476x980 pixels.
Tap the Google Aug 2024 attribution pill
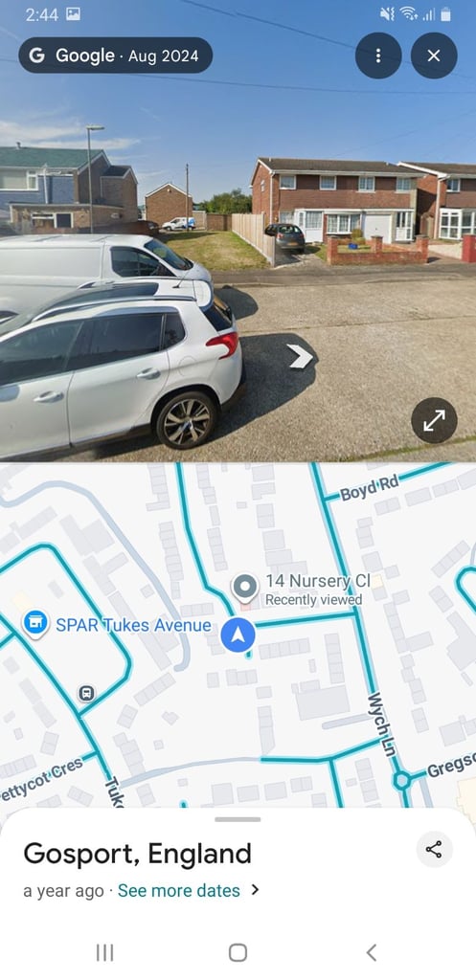tap(116, 56)
